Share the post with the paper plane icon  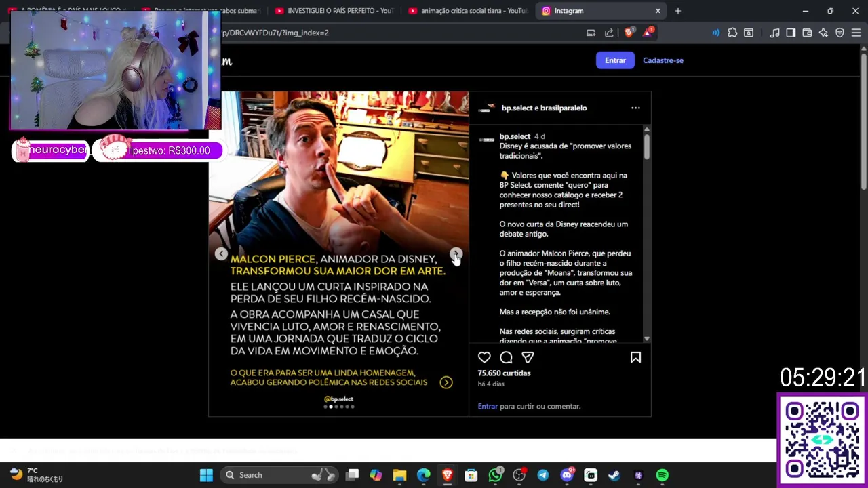[x=528, y=357]
